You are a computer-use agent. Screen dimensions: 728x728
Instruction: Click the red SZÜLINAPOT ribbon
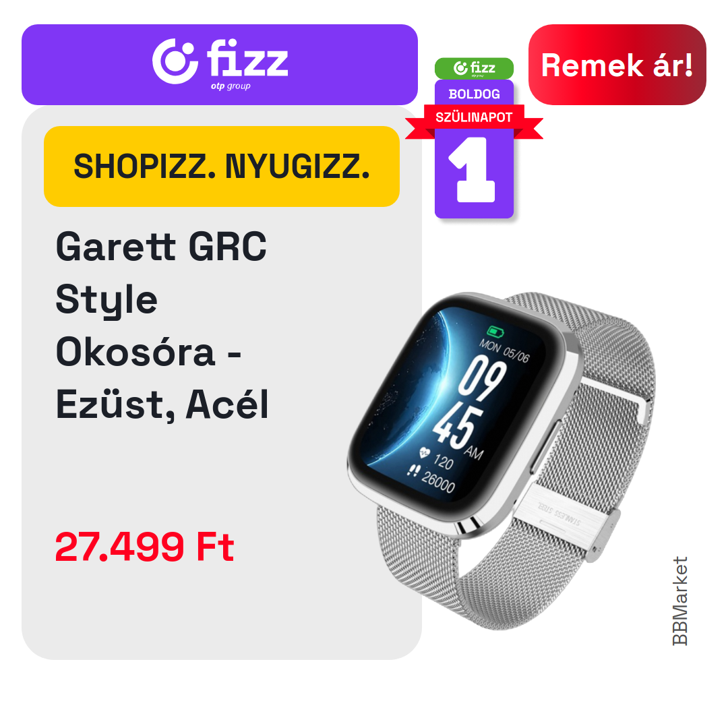coord(474,117)
